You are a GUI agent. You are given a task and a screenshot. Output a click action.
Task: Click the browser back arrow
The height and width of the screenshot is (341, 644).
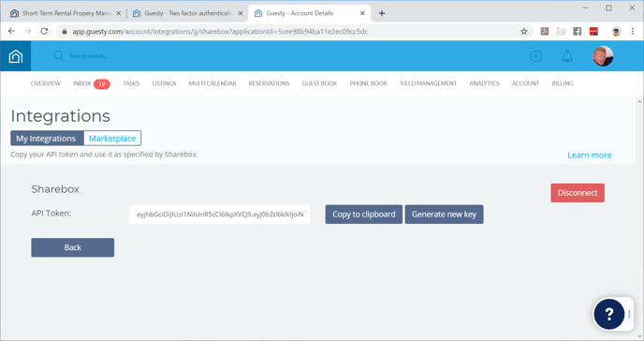click(x=11, y=31)
